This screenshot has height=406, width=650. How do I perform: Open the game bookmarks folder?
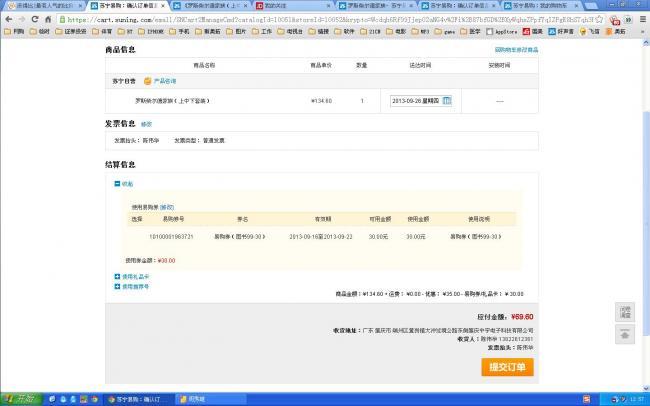coord(445,32)
